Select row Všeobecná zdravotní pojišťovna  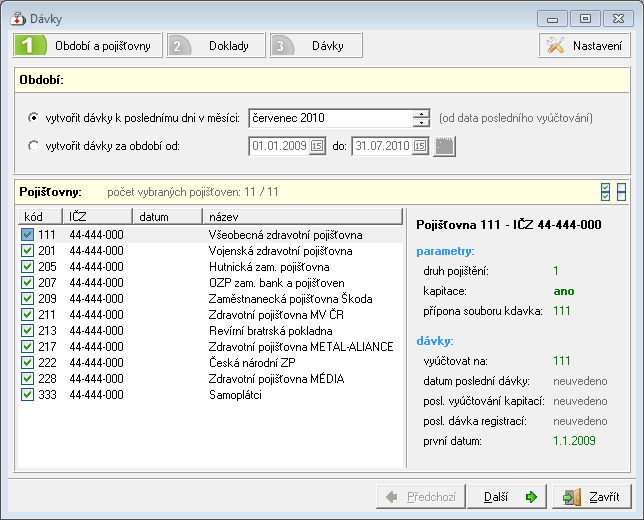pos(210,235)
